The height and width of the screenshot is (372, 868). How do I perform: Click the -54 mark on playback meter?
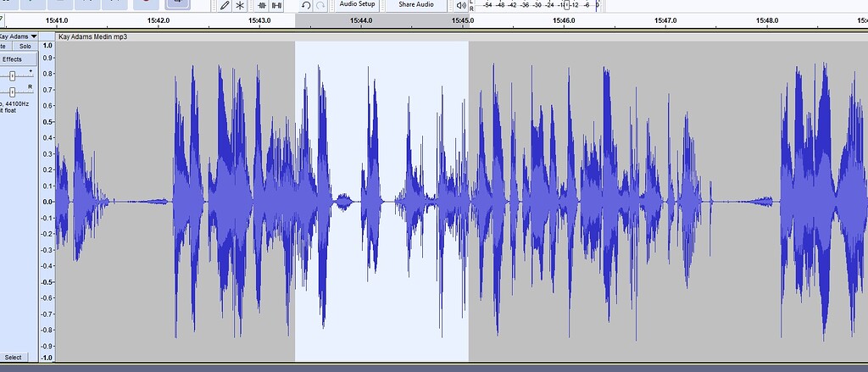487,5
